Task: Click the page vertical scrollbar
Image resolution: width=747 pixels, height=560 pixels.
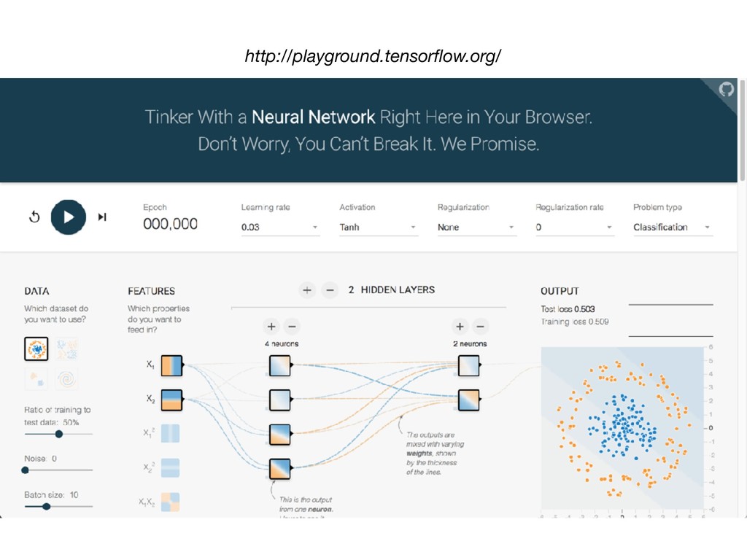Action: pyautogui.click(x=743, y=131)
